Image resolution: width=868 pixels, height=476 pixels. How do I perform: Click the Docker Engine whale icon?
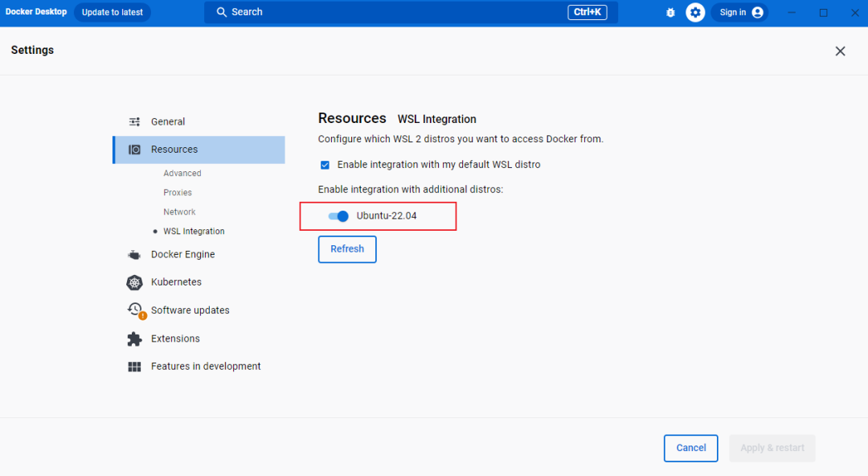(134, 255)
